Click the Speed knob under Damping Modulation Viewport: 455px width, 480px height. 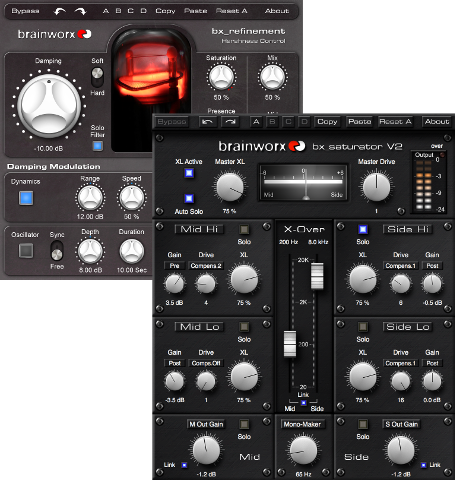(132, 198)
